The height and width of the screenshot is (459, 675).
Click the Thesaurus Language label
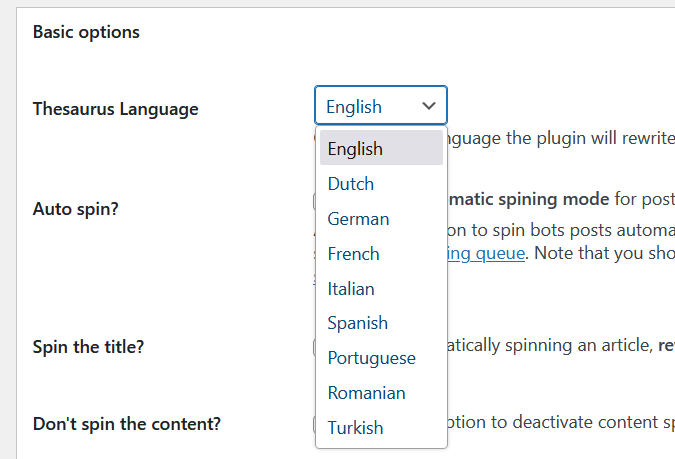[115, 109]
